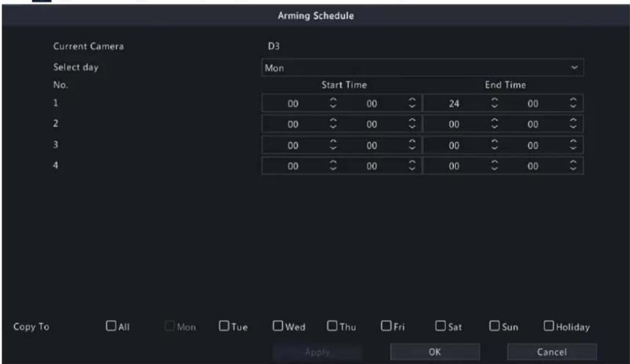Click row 1 start hour stepper arrows
The image size is (630, 364).
(333, 103)
